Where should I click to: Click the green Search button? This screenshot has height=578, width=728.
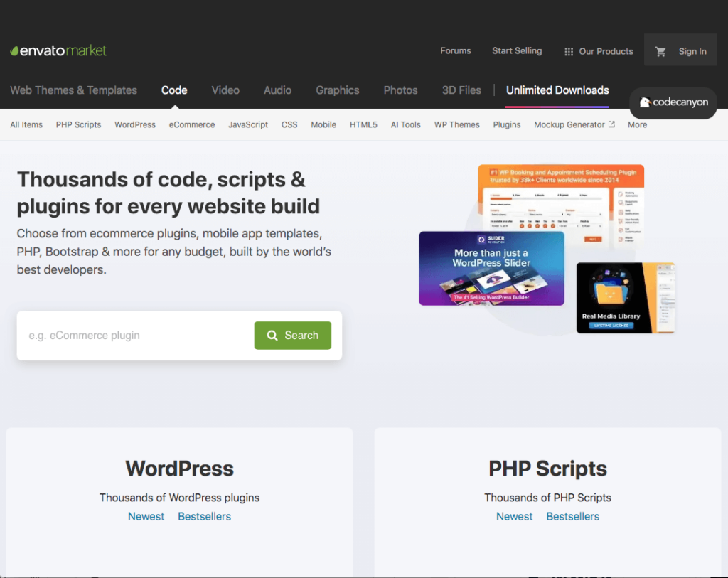pos(292,335)
